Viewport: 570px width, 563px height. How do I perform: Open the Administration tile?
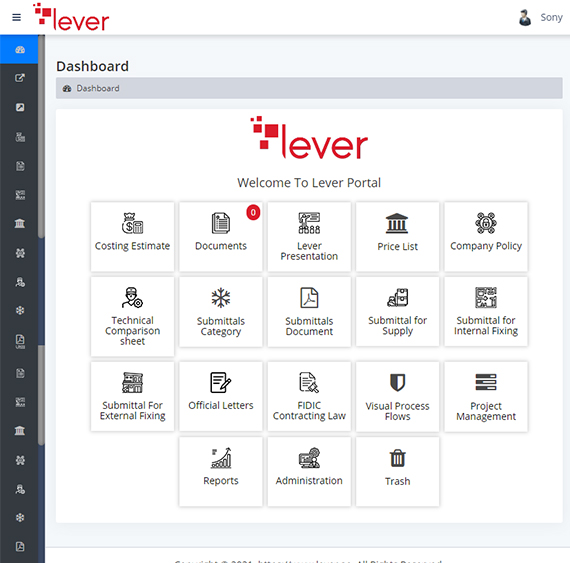(309, 472)
